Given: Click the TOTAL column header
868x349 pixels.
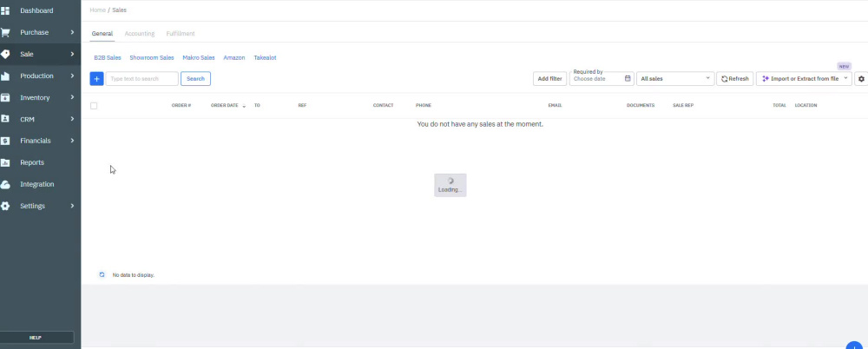Looking at the screenshot, I should 779,105.
